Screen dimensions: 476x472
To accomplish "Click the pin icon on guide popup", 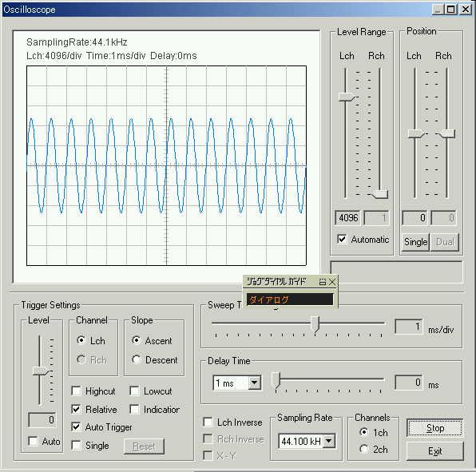I will tap(323, 282).
